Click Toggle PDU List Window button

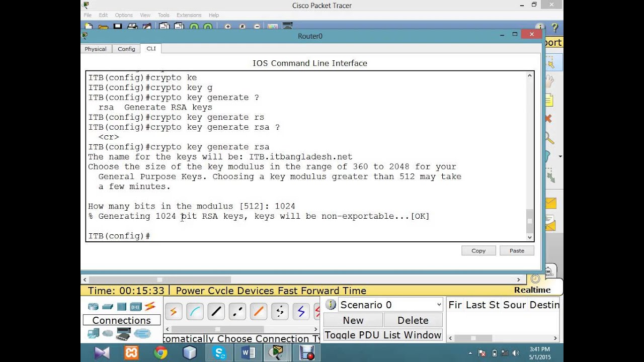point(383,335)
